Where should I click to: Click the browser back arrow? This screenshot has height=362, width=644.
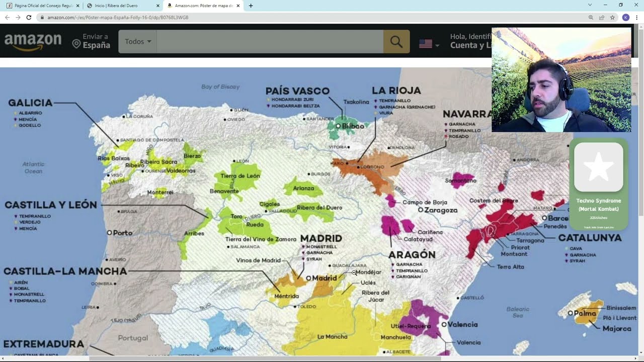[x=7, y=17]
